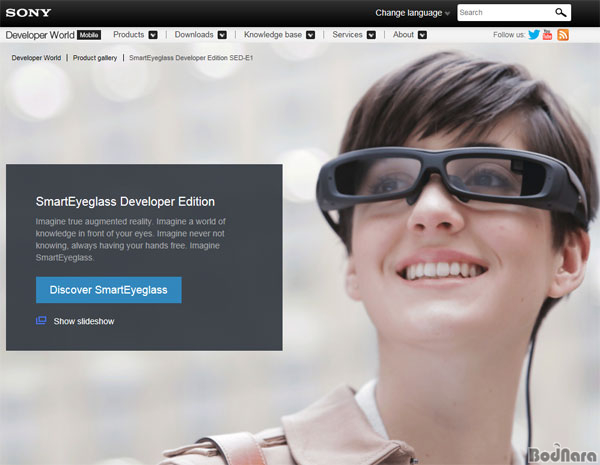
Task: Go to Developer World breadcrumb link
Action: point(36,58)
